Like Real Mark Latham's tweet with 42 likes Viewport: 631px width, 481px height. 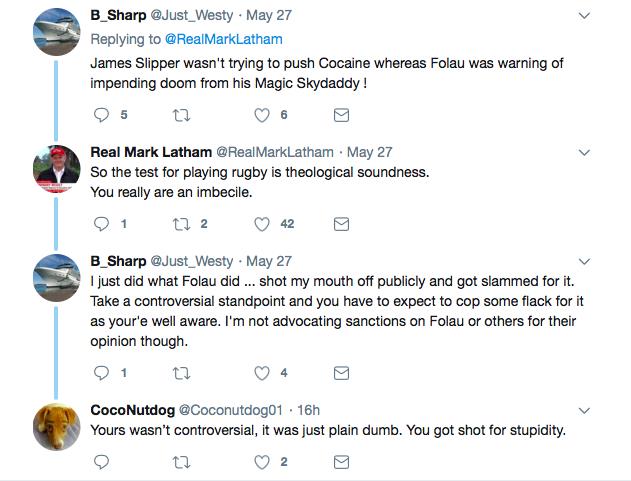[x=263, y=224]
